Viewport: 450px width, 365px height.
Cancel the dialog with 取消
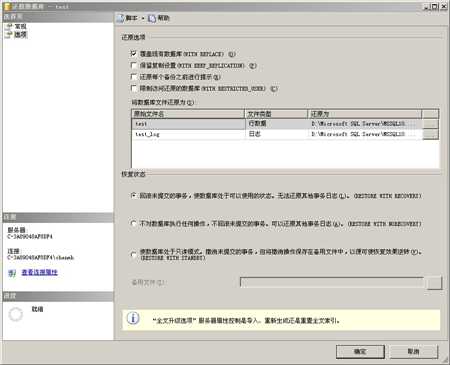[x=413, y=351]
